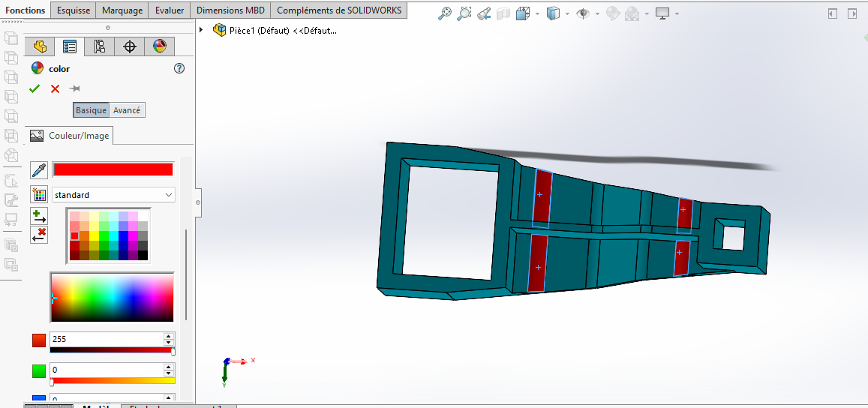868x408 pixels.
Task: Open the FeatureManager design tree tab
Action: point(40,46)
